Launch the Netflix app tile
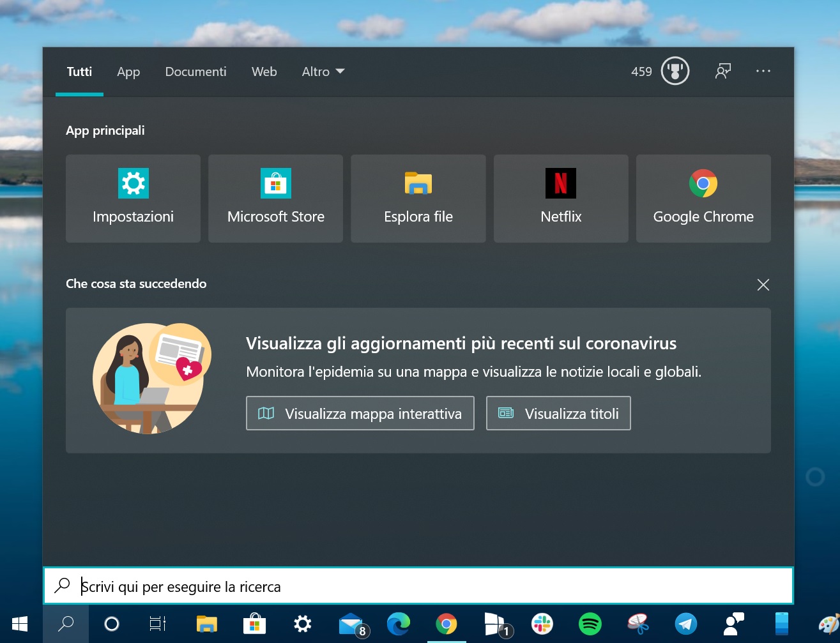Image resolution: width=840 pixels, height=643 pixels. [x=561, y=199]
